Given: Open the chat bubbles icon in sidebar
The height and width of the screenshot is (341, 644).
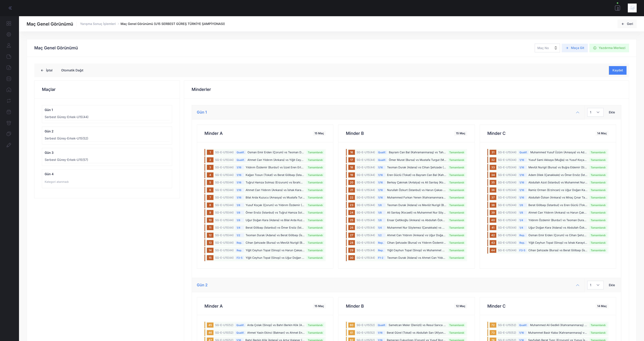Looking at the screenshot, I should tap(9, 134).
